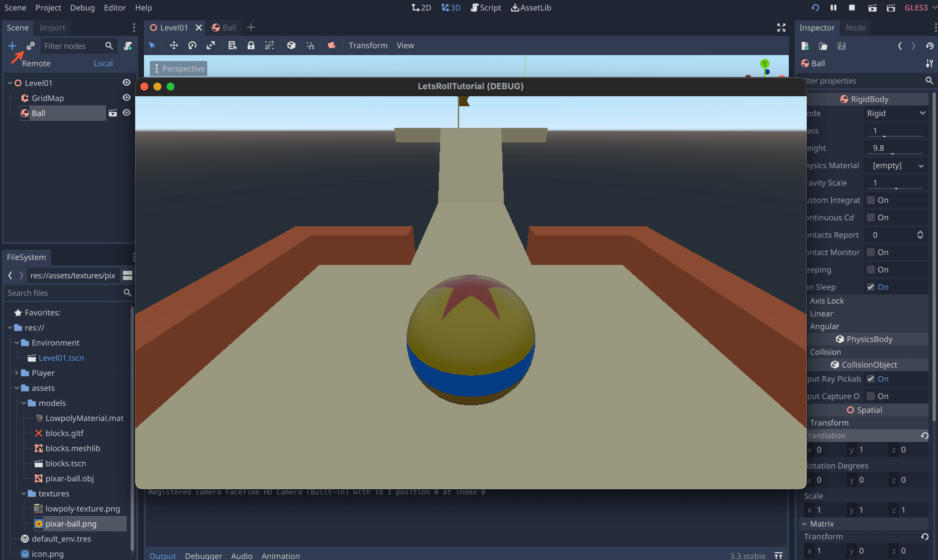The image size is (938, 560).
Task: Open the GLES3 renderer dropdown
Action: pyautogui.click(x=920, y=8)
